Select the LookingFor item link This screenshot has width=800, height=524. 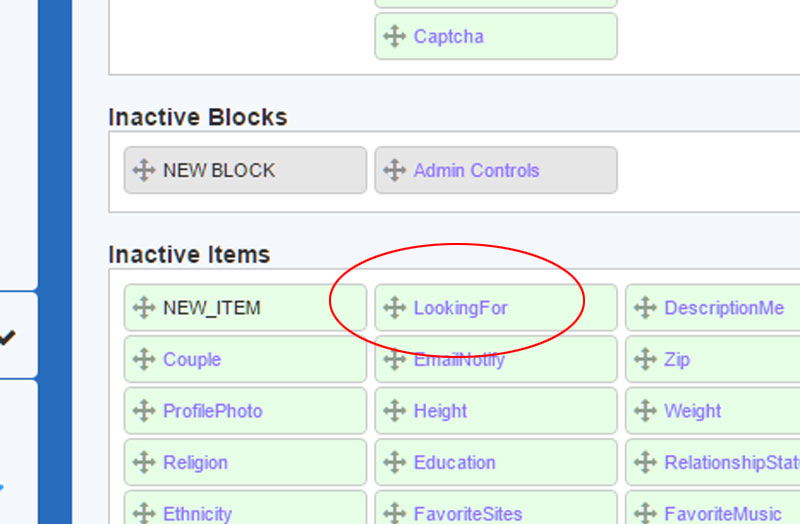[x=460, y=308]
